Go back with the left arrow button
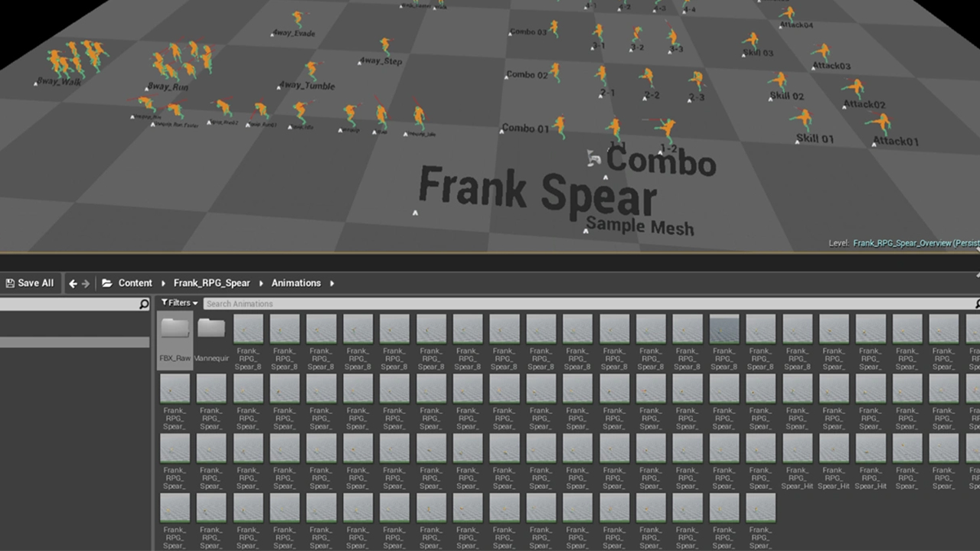 click(x=73, y=283)
